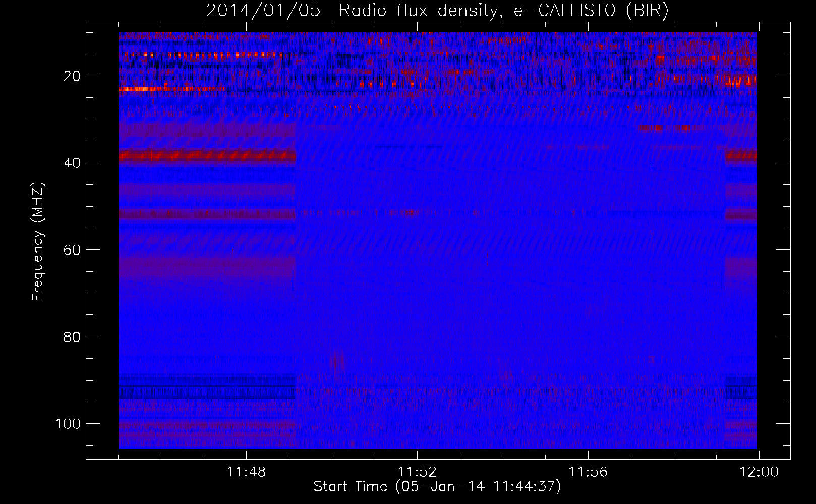Click the 100 frequency tick label
The height and width of the screenshot is (504, 816).
(68, 424)
